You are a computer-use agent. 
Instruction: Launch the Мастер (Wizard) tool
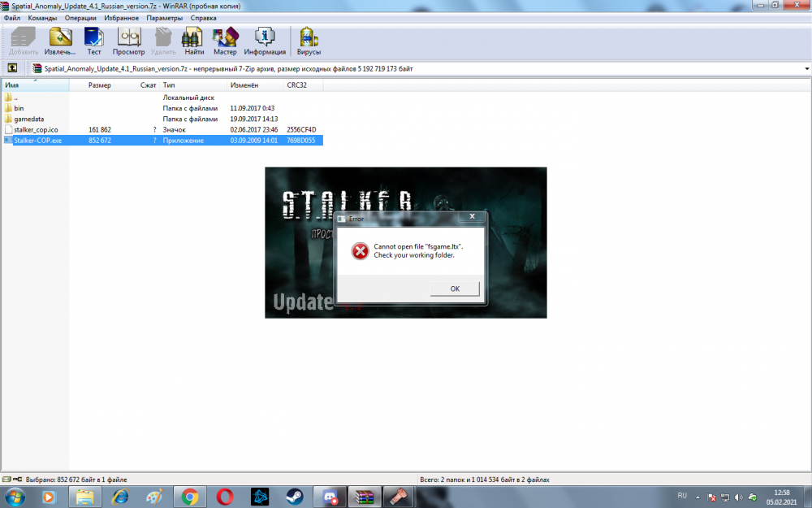click(225, 41)
